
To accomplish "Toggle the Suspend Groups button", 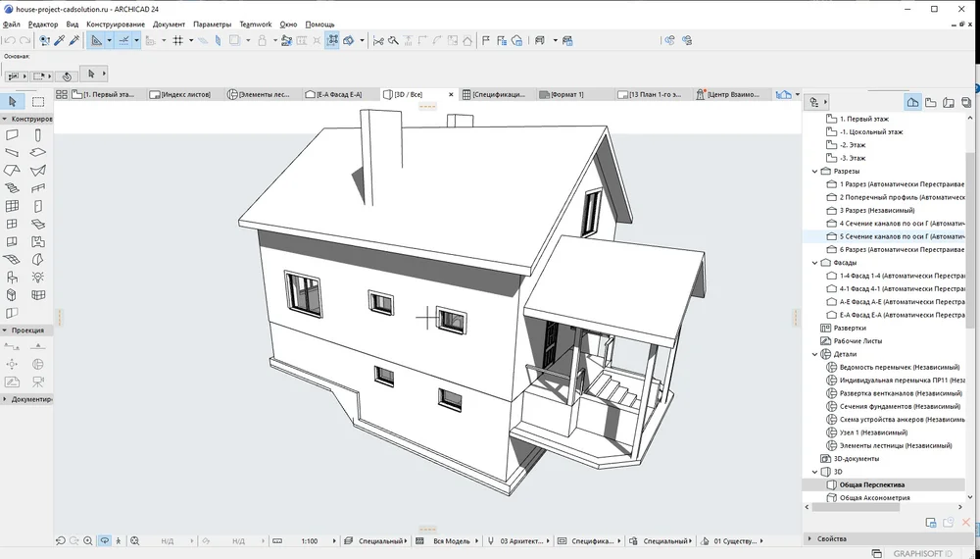I will (334, 41).
